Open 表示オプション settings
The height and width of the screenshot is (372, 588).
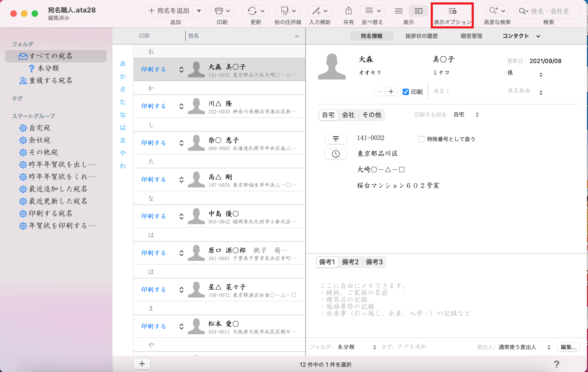[x=452, y=15]
